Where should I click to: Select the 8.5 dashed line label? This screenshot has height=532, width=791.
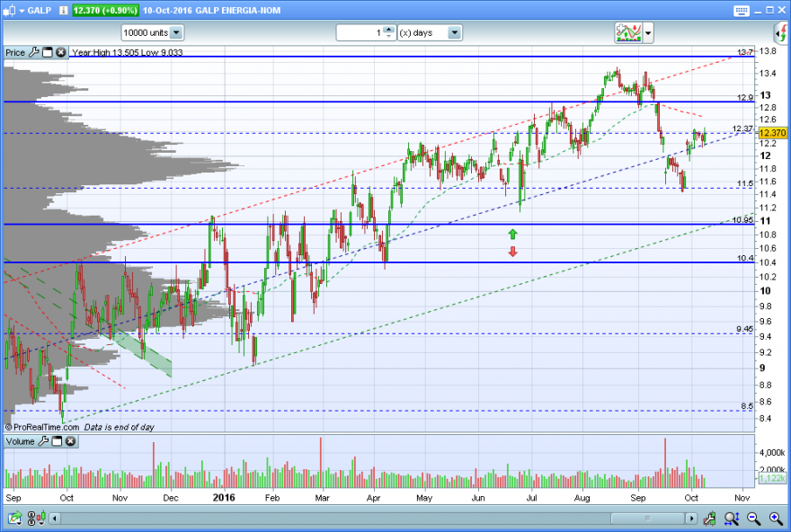(x=747, y=406)
